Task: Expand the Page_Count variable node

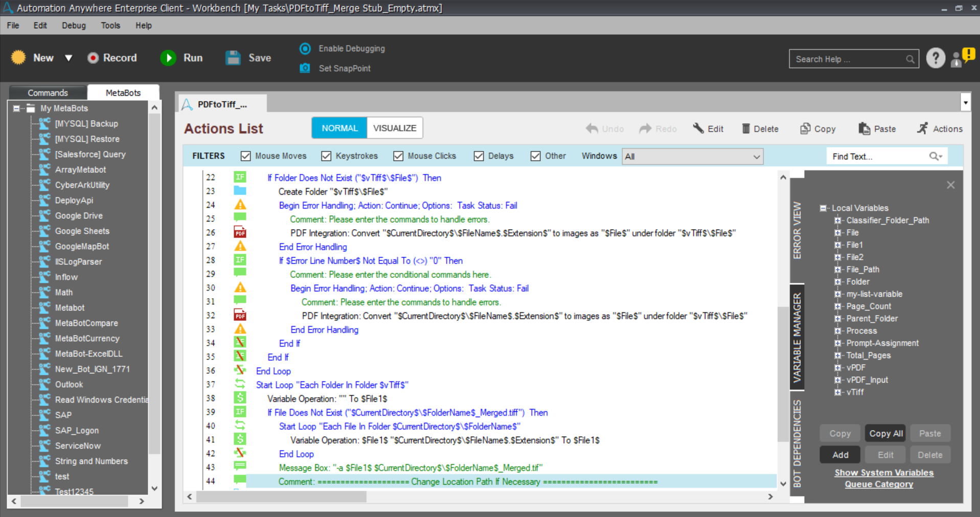Action: tap(837, 306)
